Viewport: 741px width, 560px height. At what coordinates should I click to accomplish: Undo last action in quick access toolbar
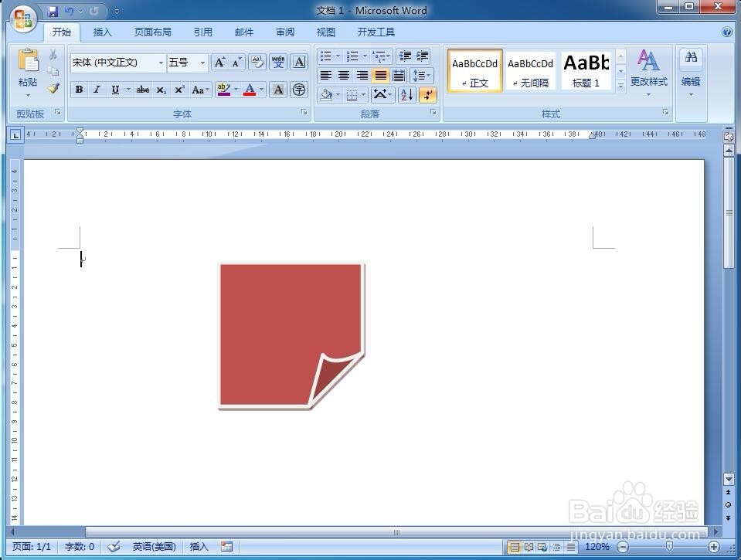tap(70, 11)
